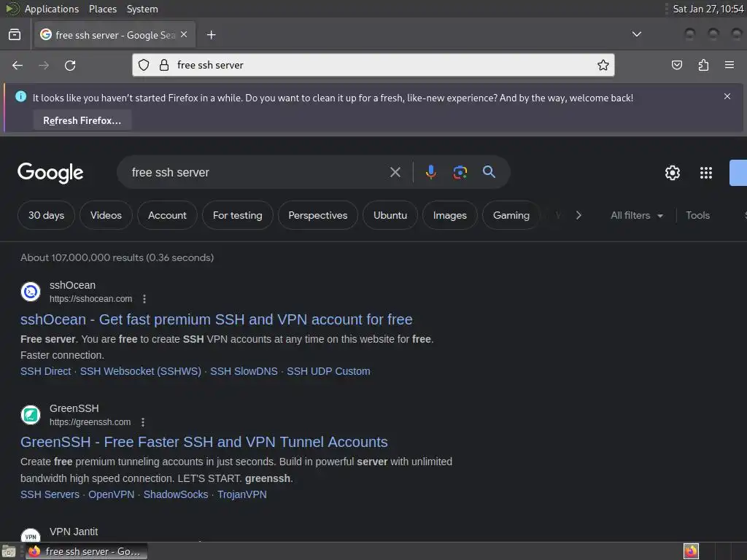Click the https://sshocean.com URL text

90,298
